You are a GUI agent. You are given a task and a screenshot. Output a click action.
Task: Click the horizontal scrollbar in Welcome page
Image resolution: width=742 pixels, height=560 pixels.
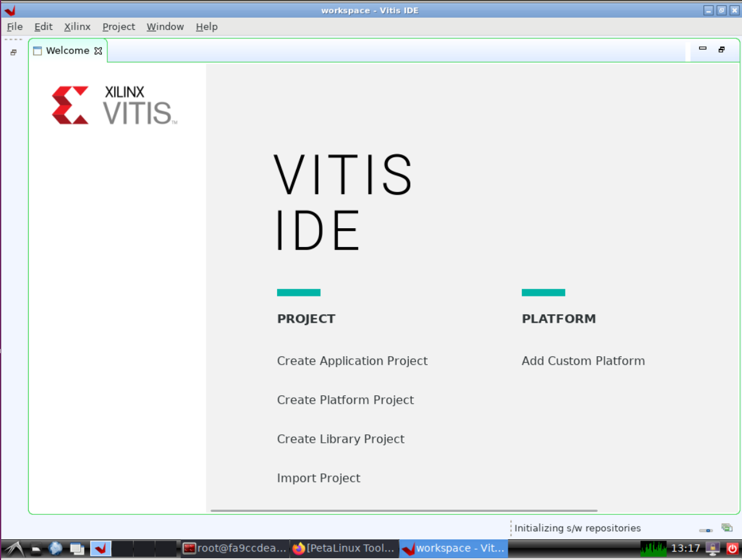point(404,511)
